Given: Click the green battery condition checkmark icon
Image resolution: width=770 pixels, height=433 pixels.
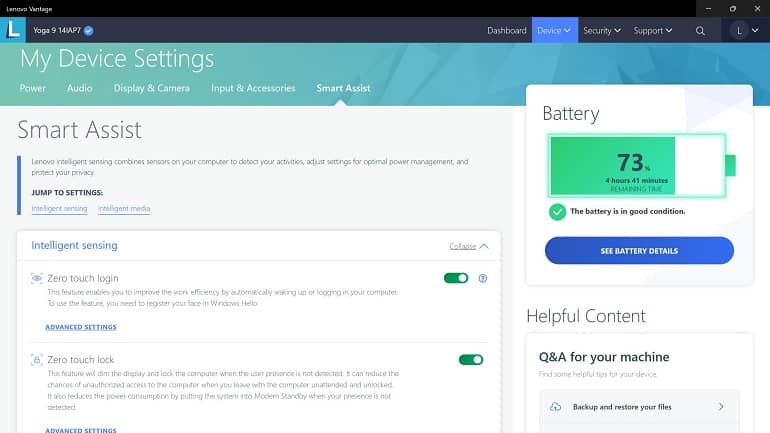Looking at the screenshot, I should pyautogui.click(x=557, y=212).
